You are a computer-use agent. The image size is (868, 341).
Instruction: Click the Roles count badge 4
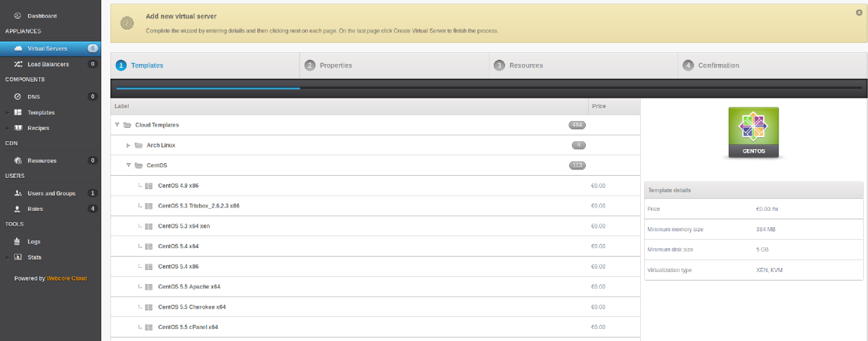click(x=92, y=209)
